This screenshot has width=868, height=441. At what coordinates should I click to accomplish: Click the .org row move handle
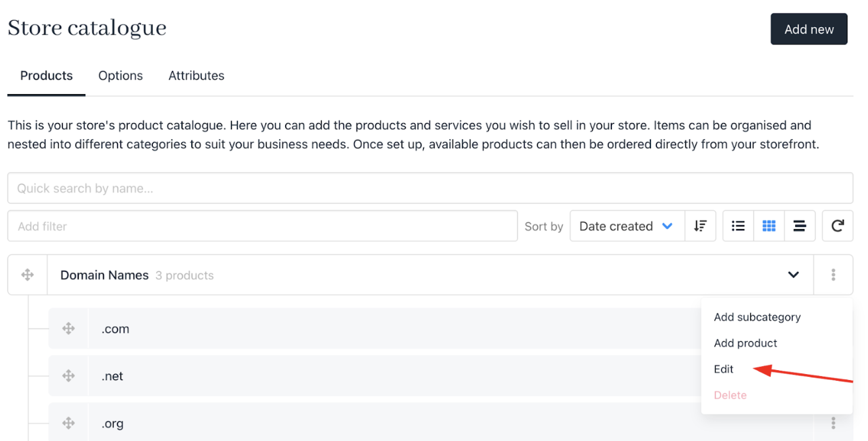tap(69, 423)
